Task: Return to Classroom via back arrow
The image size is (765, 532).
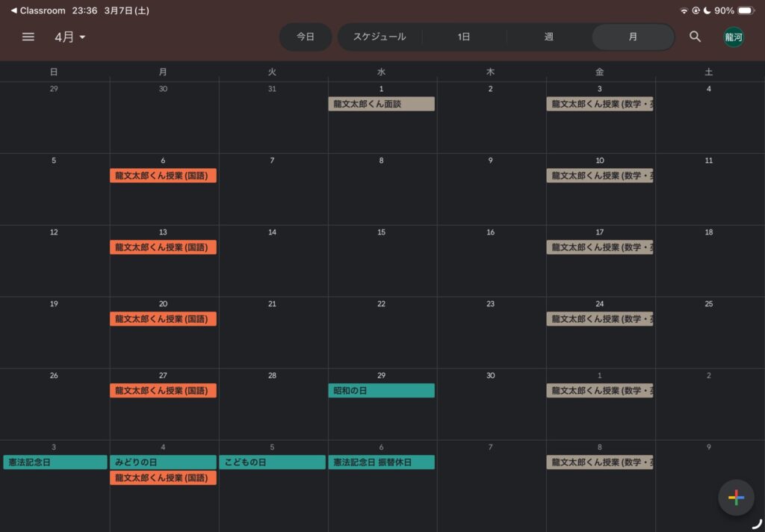Action: click(14, 10)
